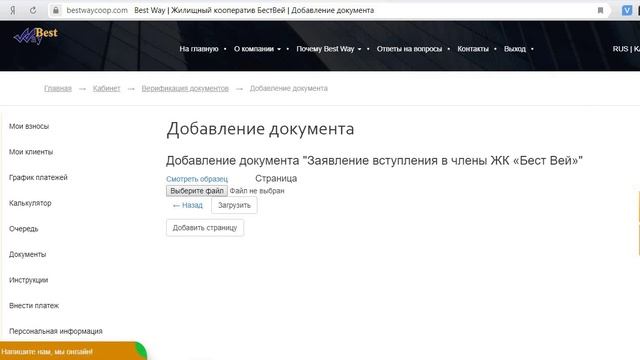Go to Кабинет breadcrumb link
640x360 pixels.
(x=106, y=89)
